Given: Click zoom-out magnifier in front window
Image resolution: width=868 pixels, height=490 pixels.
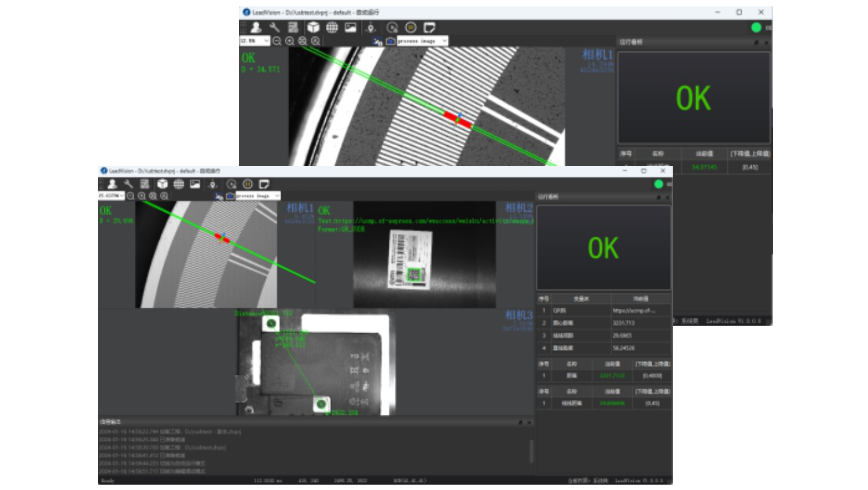Looking at the screenshot, I should click(x=131, y=196).
